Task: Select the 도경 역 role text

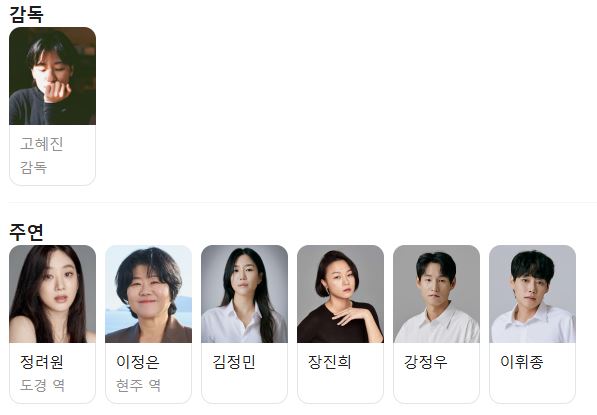Action: pos(42,385)
